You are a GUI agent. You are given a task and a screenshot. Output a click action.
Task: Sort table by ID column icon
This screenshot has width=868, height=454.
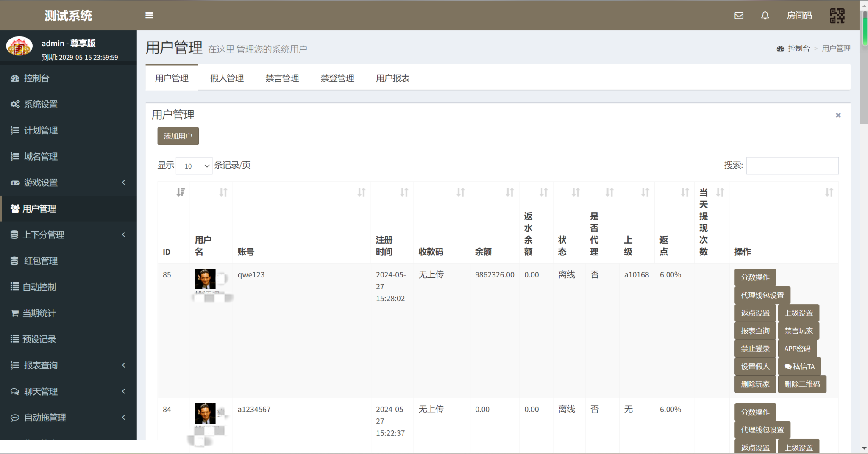tap(181, 192)
